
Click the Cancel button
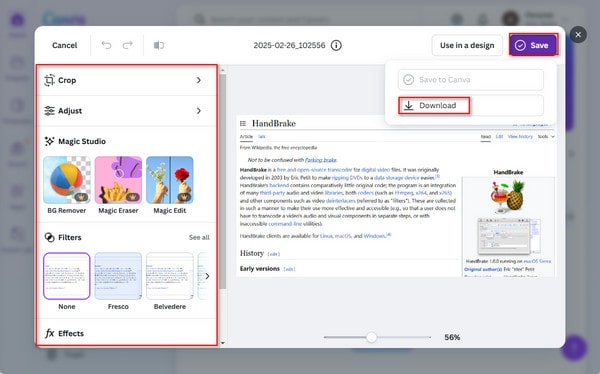64,45
